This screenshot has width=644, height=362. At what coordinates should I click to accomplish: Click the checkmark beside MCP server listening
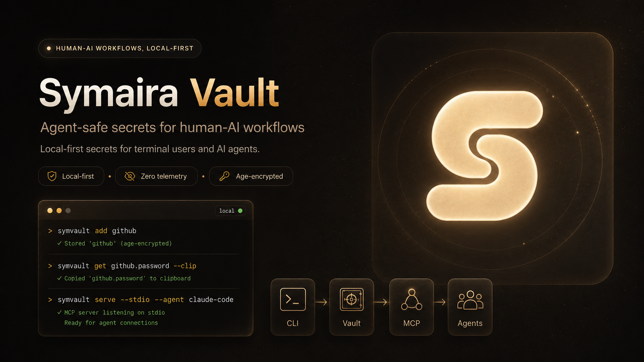click(x=59, y=312)
